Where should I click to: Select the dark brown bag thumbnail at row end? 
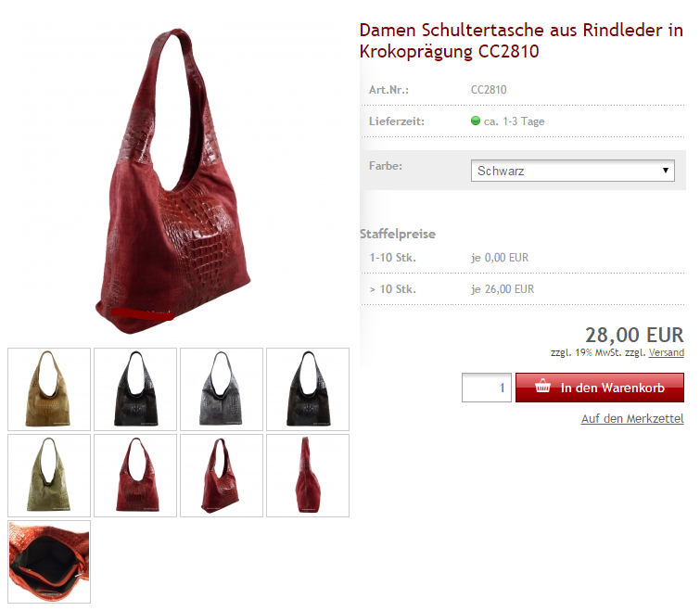click(x=308, y=389)
